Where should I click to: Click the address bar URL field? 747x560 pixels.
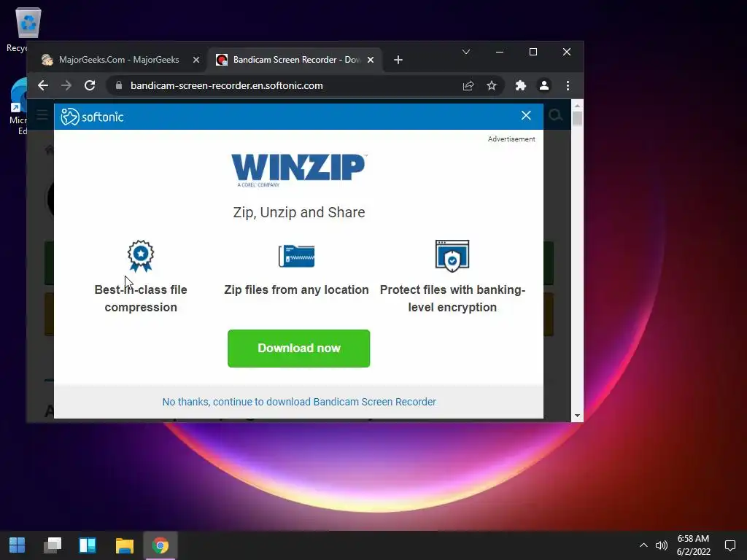tap(305, 86)
